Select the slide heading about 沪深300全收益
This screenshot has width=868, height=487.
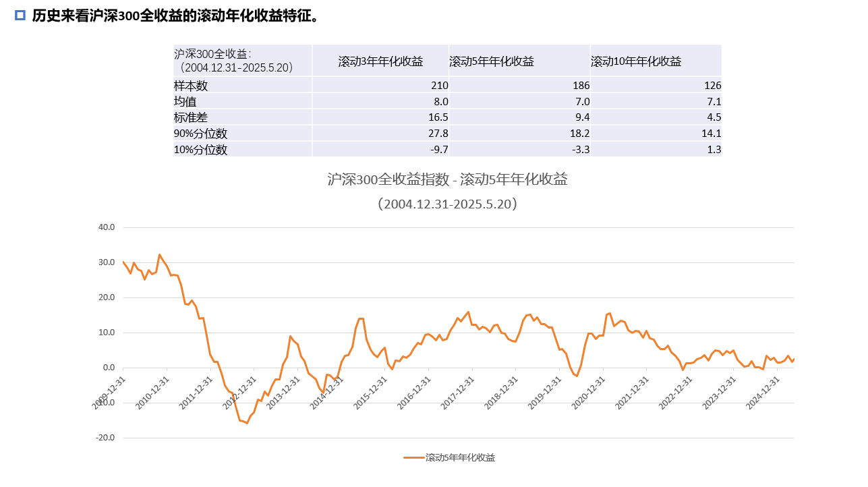point(175,16)
